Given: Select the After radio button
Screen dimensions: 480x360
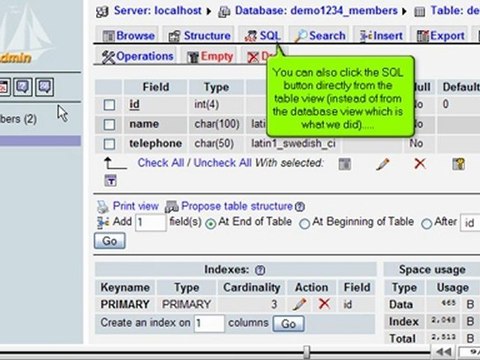Looking at the screenshot, I should pyautogui.click(x=427, y=224).
